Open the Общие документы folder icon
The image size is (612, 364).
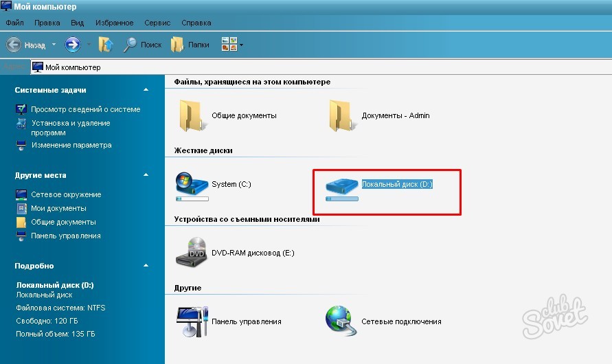tap(190, 115)
